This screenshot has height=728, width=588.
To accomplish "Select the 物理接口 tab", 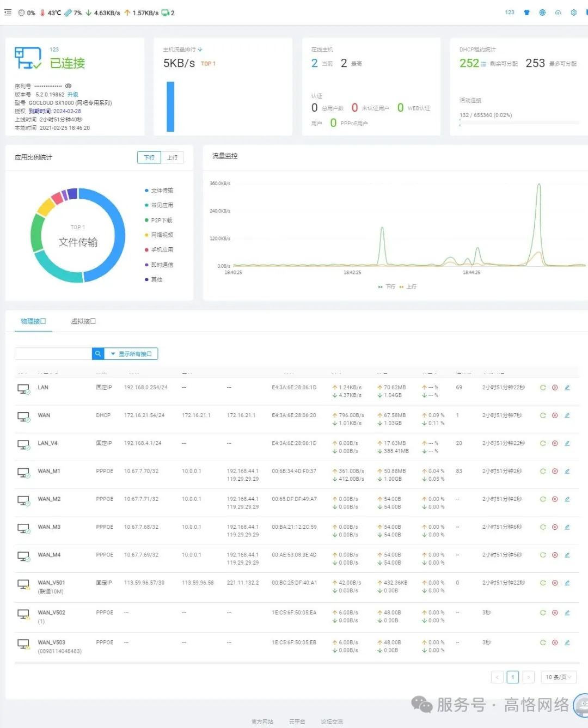I will [33, 321].
